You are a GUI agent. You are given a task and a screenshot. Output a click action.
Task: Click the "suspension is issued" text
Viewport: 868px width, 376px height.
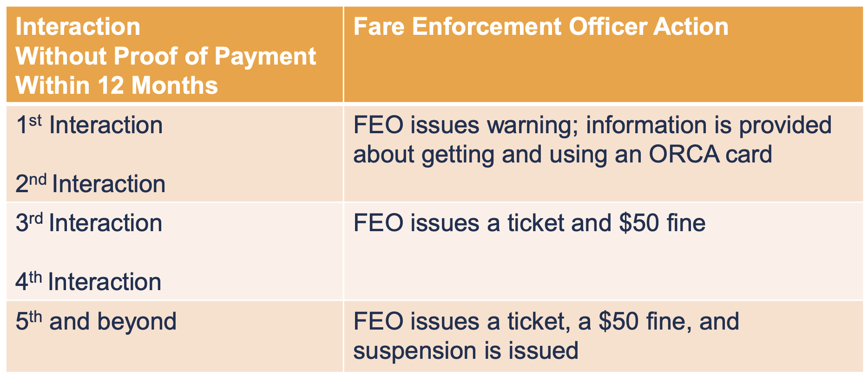pos(466,350)
